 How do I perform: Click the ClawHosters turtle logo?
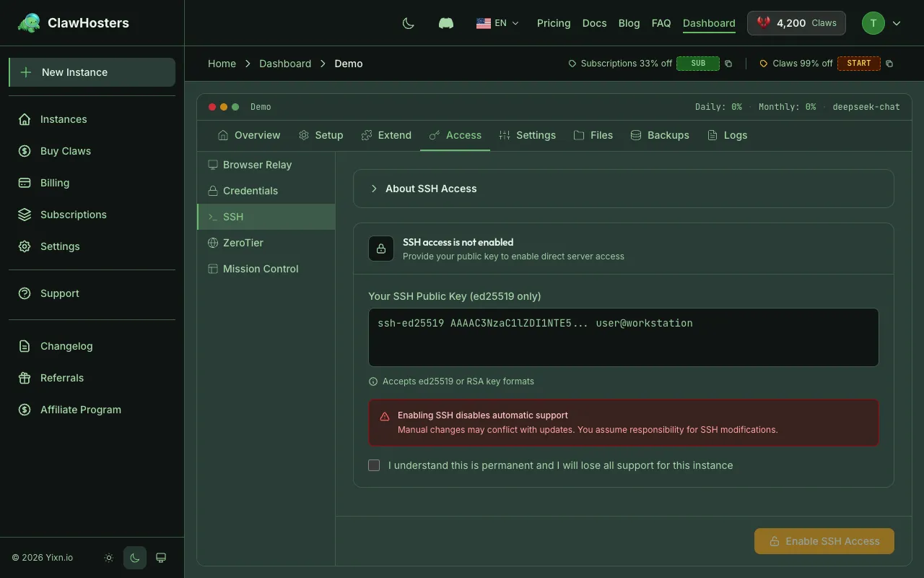29,23
